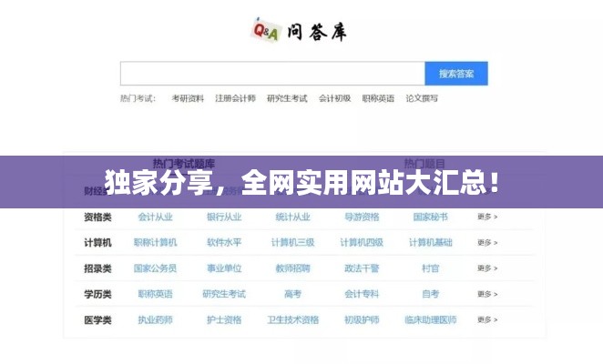
Task: Open the 银行从业 question bank link
Action: point(224,217)
